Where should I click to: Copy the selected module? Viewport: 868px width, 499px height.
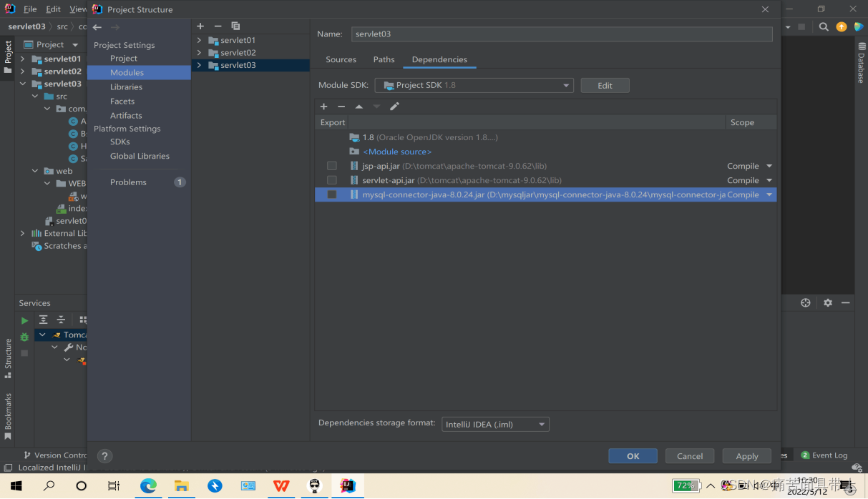[235, 26]
